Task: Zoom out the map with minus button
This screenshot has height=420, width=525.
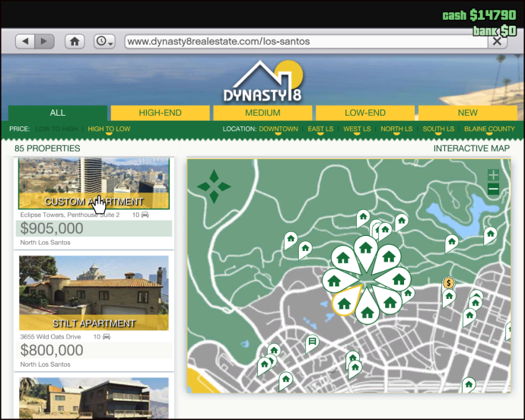Action: [493, 189]
